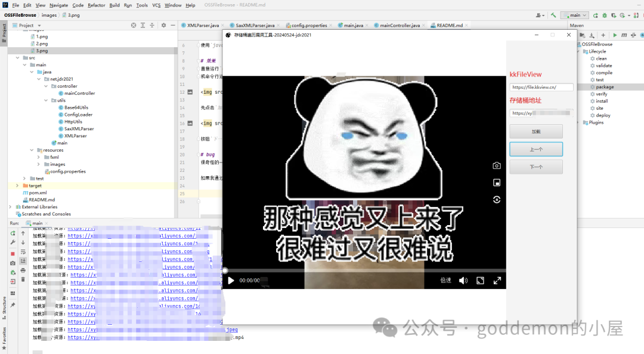Select the clean Maven lifecycle goal

(x=601, y=59)
